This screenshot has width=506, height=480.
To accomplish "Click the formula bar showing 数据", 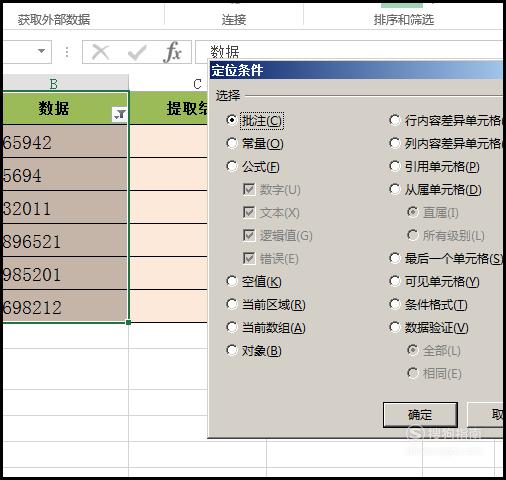I will point(349,51).
